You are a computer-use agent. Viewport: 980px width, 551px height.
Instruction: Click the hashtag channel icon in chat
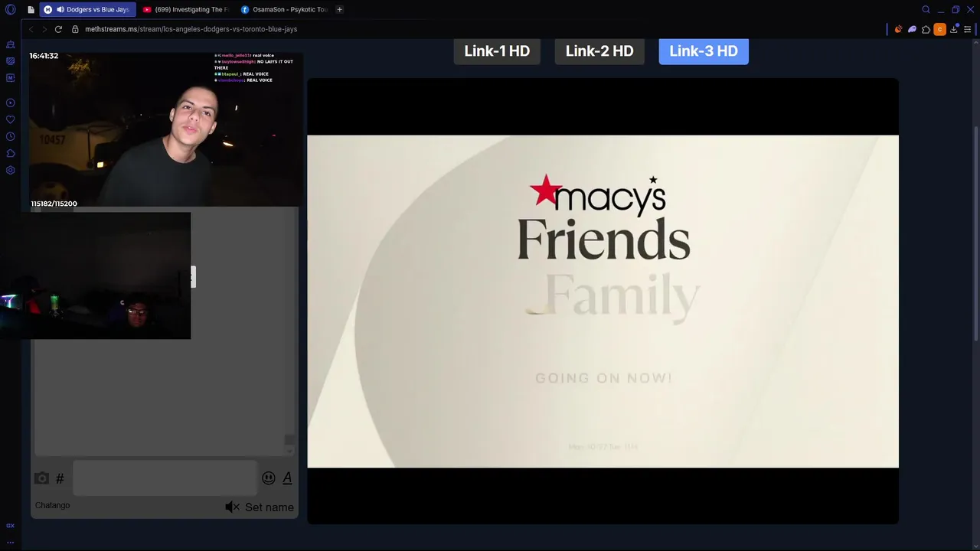pyautogui.click(x=60, y=478)
